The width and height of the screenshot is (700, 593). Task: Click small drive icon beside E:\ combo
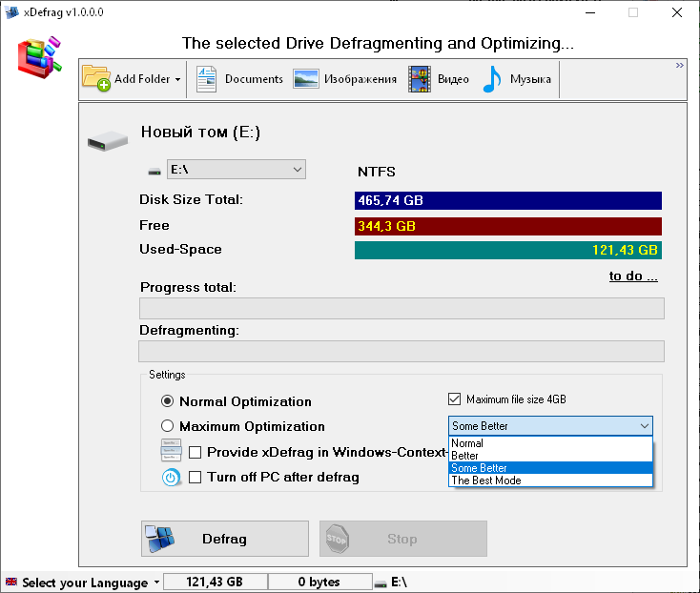[x=154, y=172]
